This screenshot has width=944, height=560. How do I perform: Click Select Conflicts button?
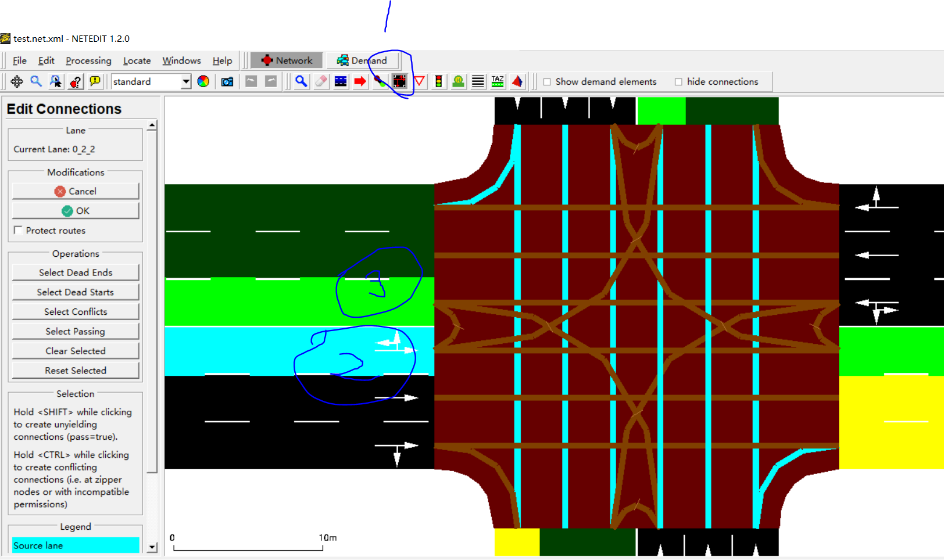coord(76,312)
